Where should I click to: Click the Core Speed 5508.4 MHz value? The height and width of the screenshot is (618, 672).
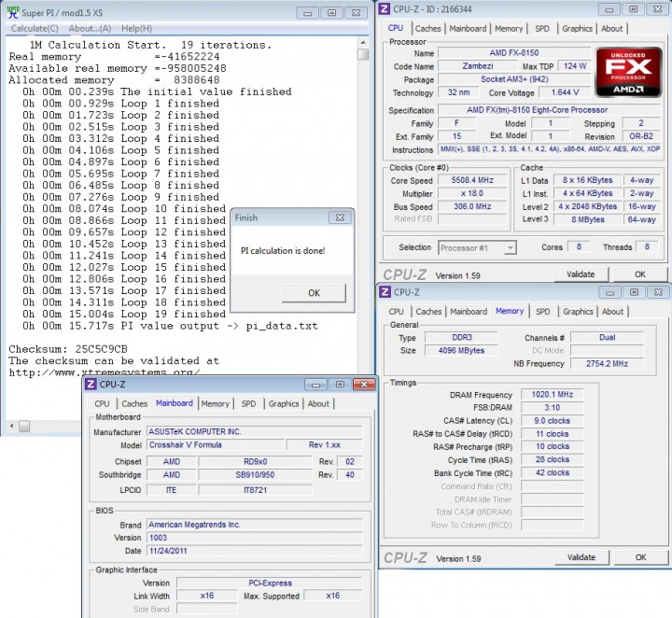472,180
